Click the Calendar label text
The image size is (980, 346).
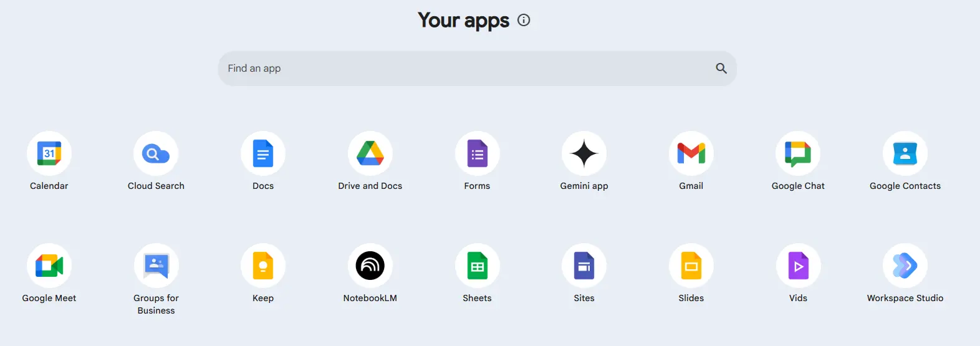[x=49, y=186]
